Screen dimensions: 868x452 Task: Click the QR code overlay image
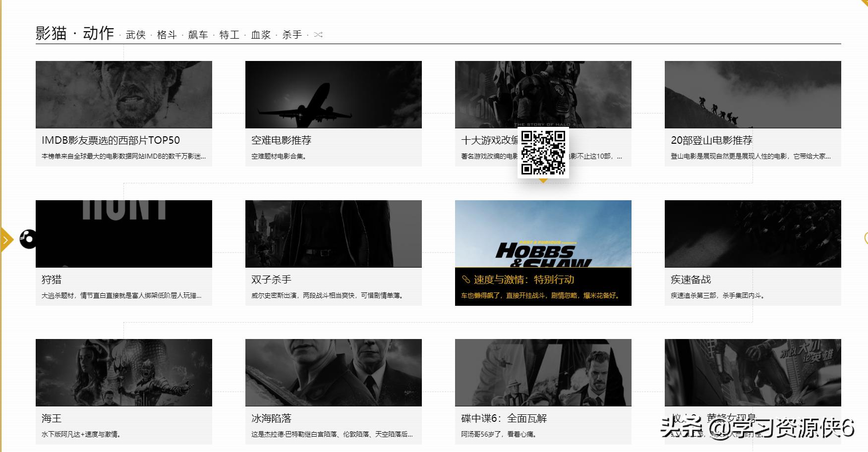point(544,154)
